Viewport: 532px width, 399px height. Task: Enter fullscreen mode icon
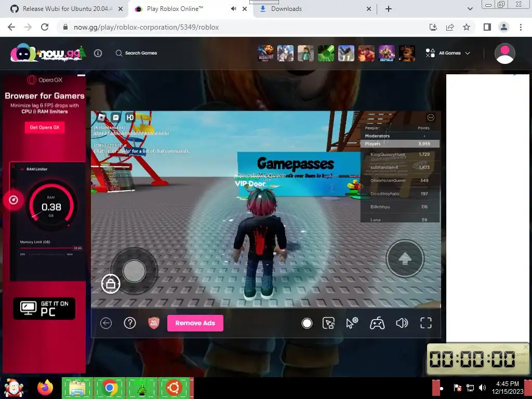[x=426, y=323]
